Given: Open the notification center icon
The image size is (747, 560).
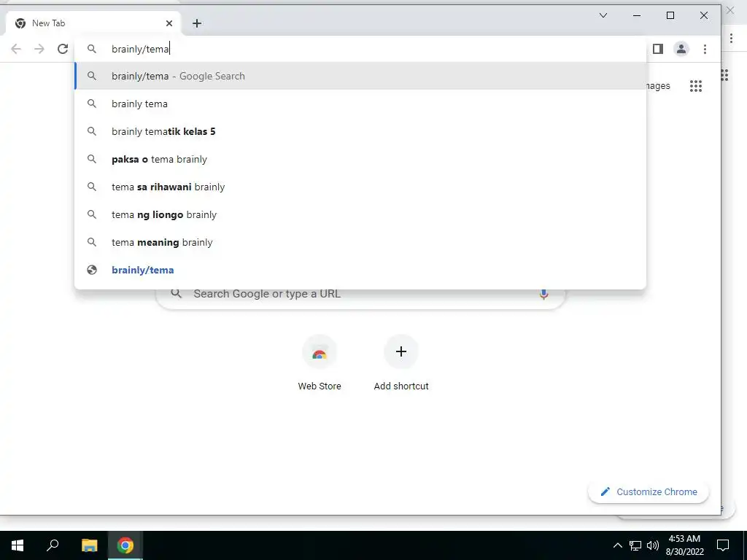Looking at the screenshot, I should (723, 545).
